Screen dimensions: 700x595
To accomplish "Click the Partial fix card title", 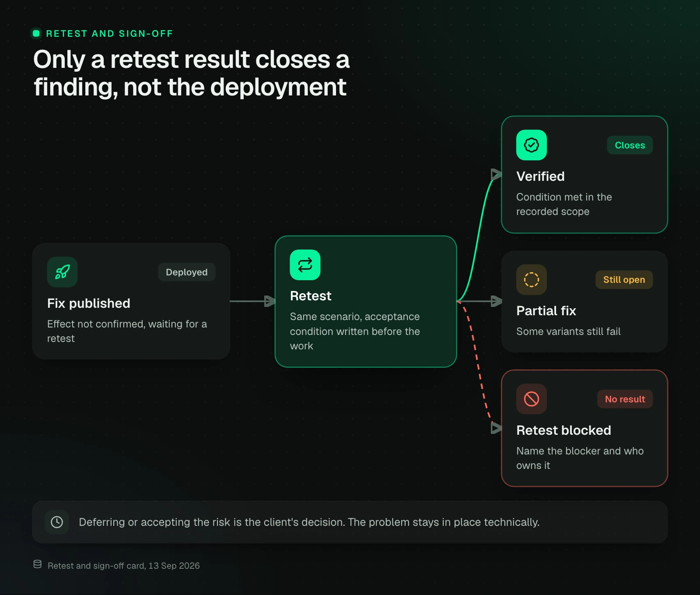I will point(546,310).
